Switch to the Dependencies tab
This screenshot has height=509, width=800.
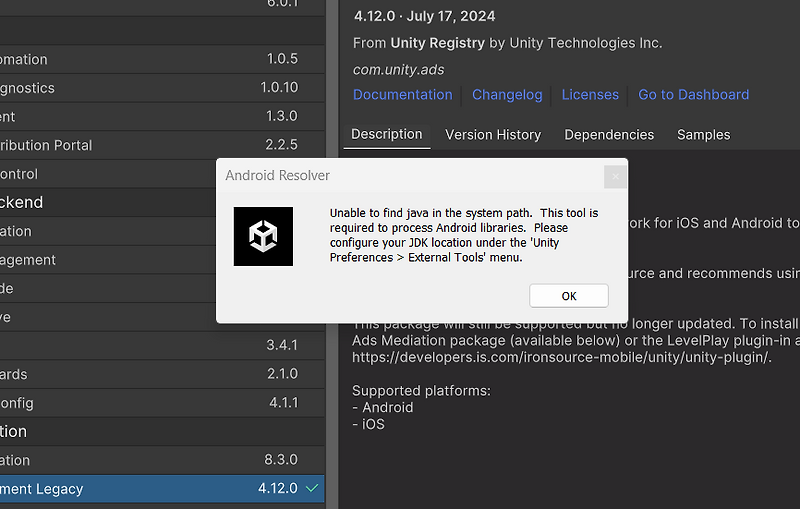pos(609,135)
